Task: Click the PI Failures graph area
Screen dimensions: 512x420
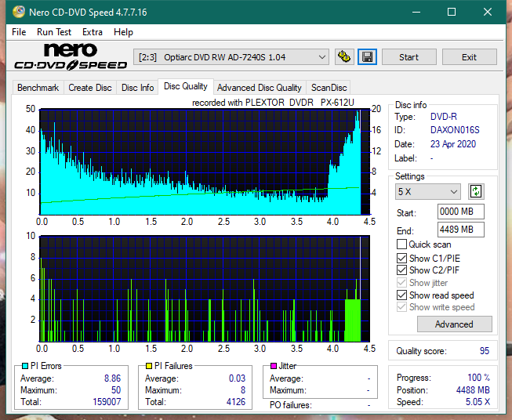Action: [205, 288]
